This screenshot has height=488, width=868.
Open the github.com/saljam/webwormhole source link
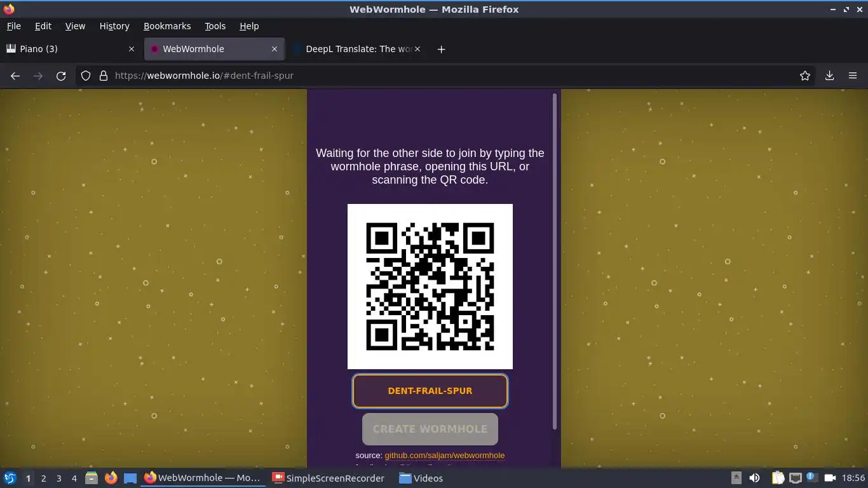(444, 456)
